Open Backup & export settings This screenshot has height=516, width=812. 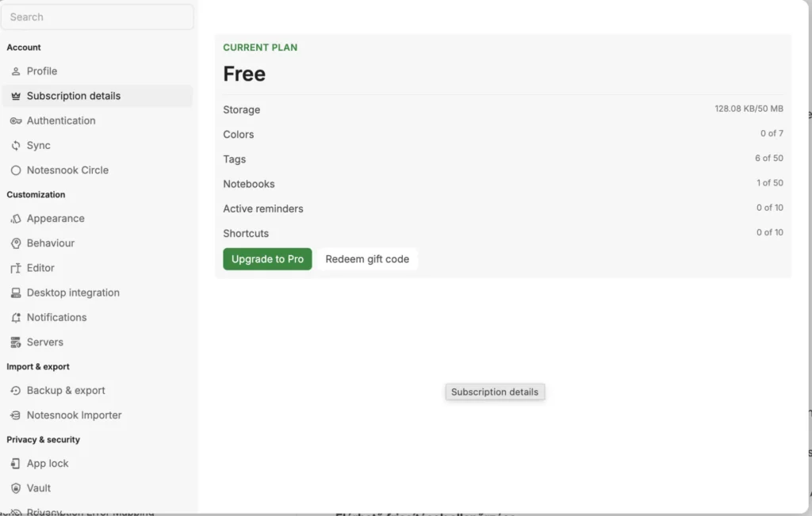click(x=98, y=391)
